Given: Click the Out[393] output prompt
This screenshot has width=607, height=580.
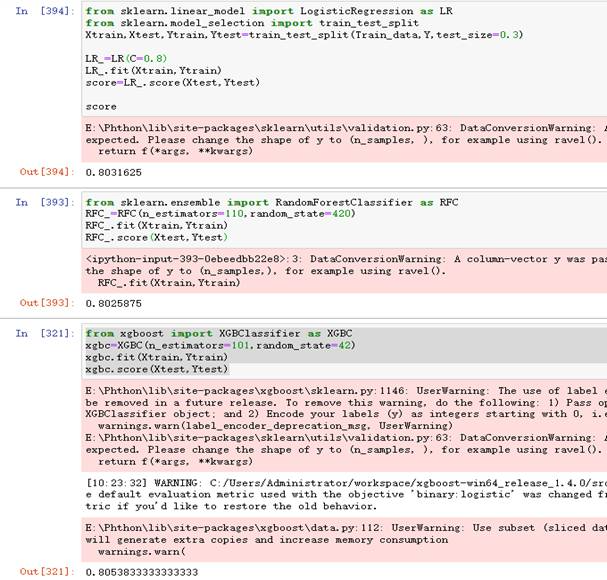Looking at the screenshot, I should [x=47, y=303].
